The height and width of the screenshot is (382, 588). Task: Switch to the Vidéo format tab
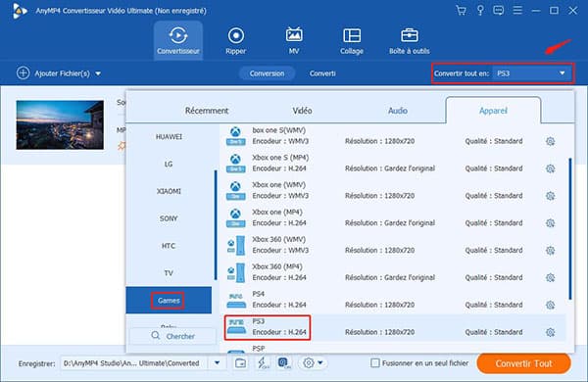(302, 111)
